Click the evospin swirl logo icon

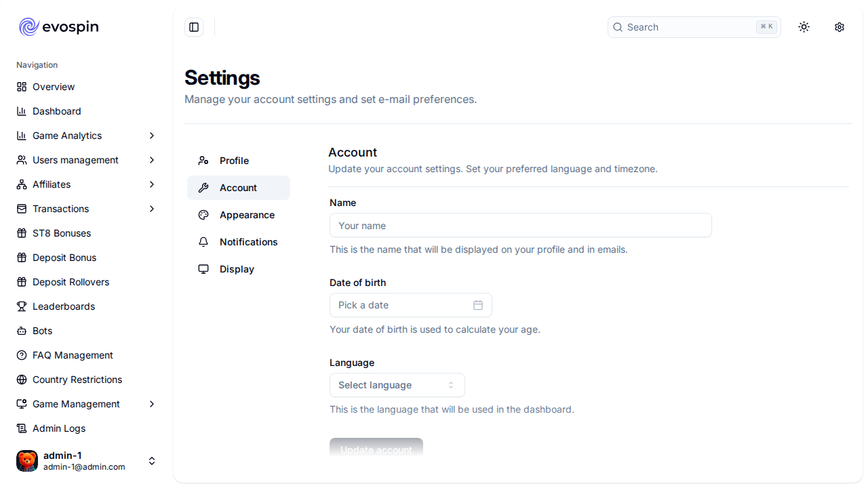[x=28, y=27]
